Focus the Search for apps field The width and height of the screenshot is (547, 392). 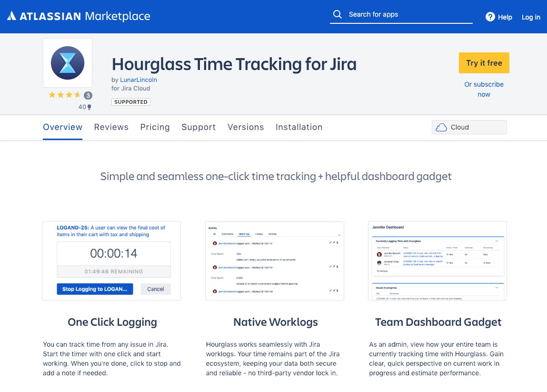click(x=401, y=15)
